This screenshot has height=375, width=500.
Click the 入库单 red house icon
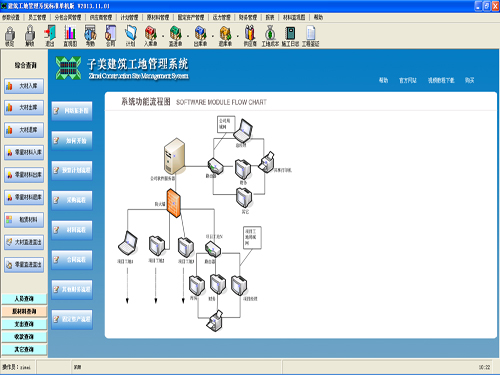point(151,35)
